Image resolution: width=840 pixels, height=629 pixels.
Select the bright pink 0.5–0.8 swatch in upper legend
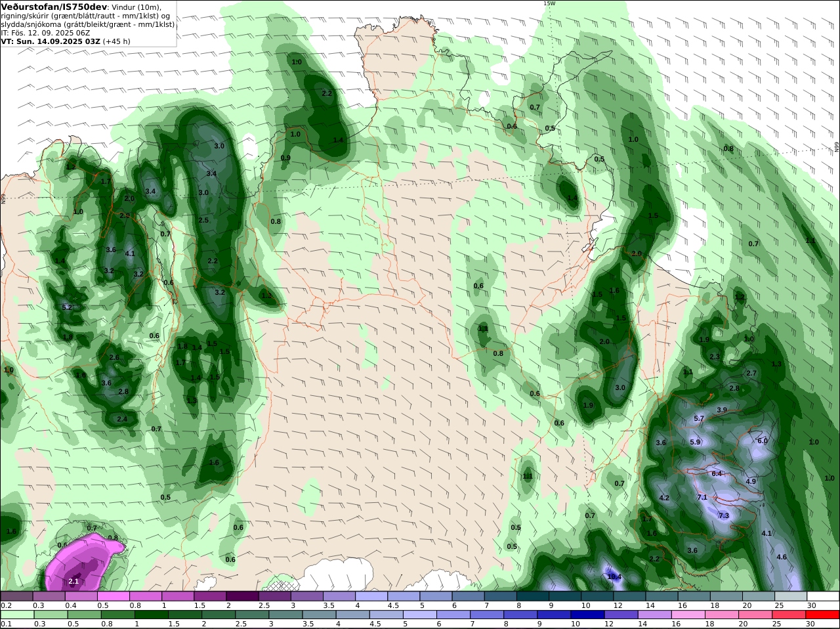(113, 596)
